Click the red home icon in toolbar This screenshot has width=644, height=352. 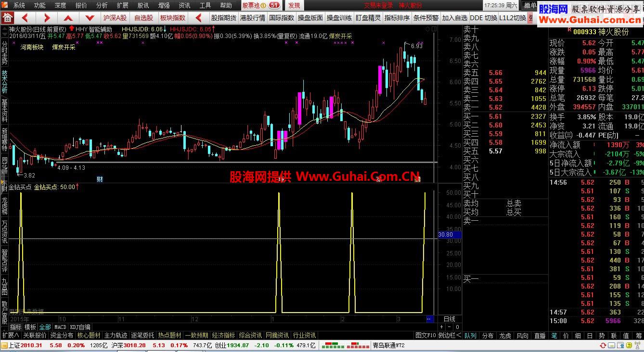(x=7, y=18)
